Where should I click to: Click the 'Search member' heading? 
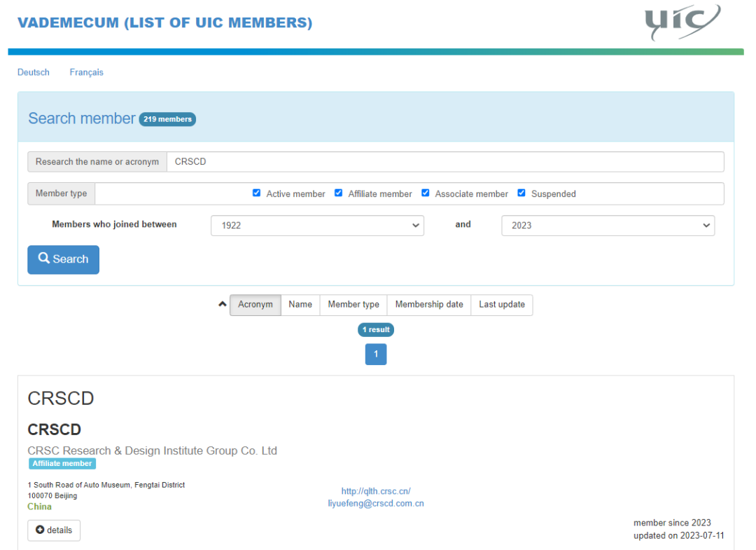[x=82, y=118]
